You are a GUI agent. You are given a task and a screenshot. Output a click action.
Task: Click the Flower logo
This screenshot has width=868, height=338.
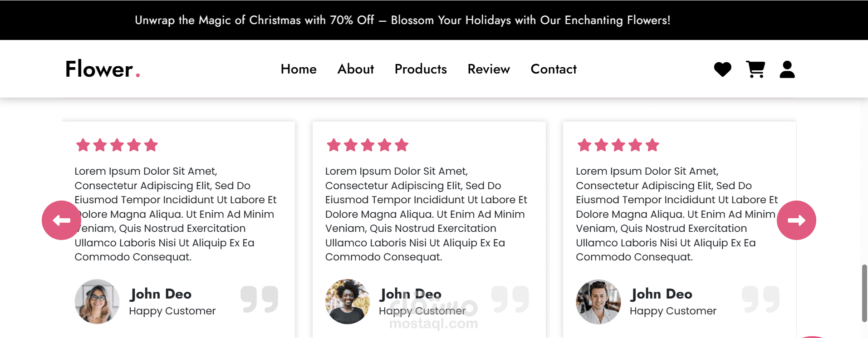(x=103, y=69)
